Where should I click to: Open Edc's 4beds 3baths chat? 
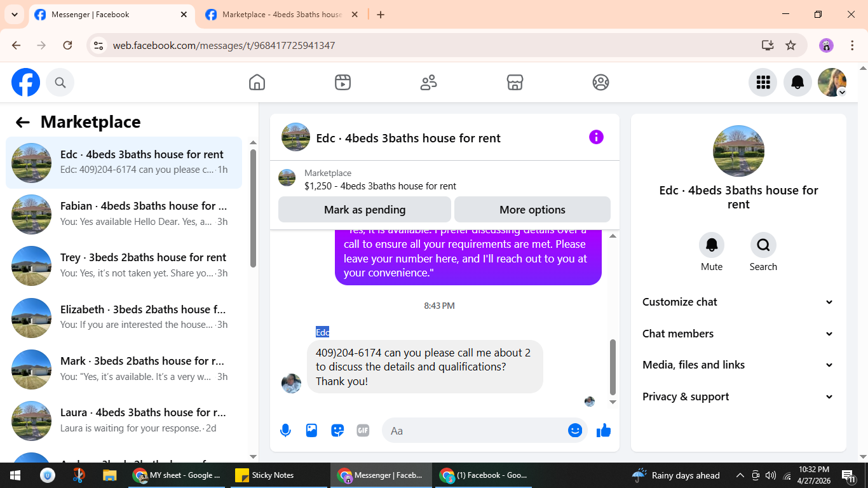(124, 163)
